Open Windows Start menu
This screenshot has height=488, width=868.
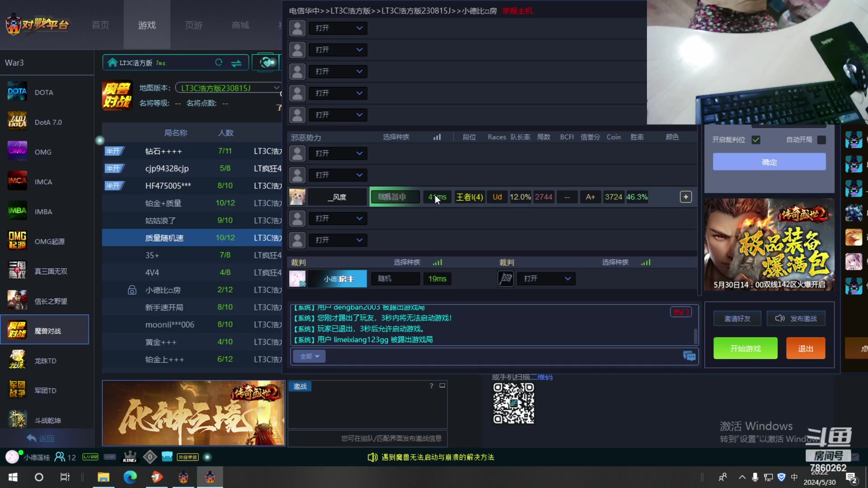pos(13,477)
